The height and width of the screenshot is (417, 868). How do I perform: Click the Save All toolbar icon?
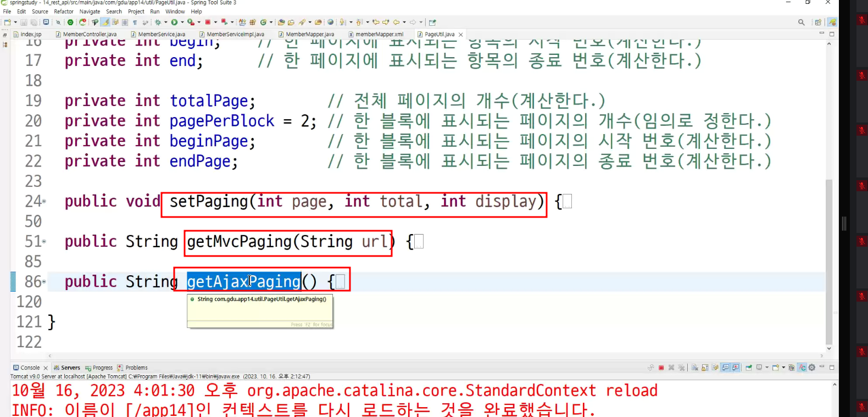[x=34, y=22]
